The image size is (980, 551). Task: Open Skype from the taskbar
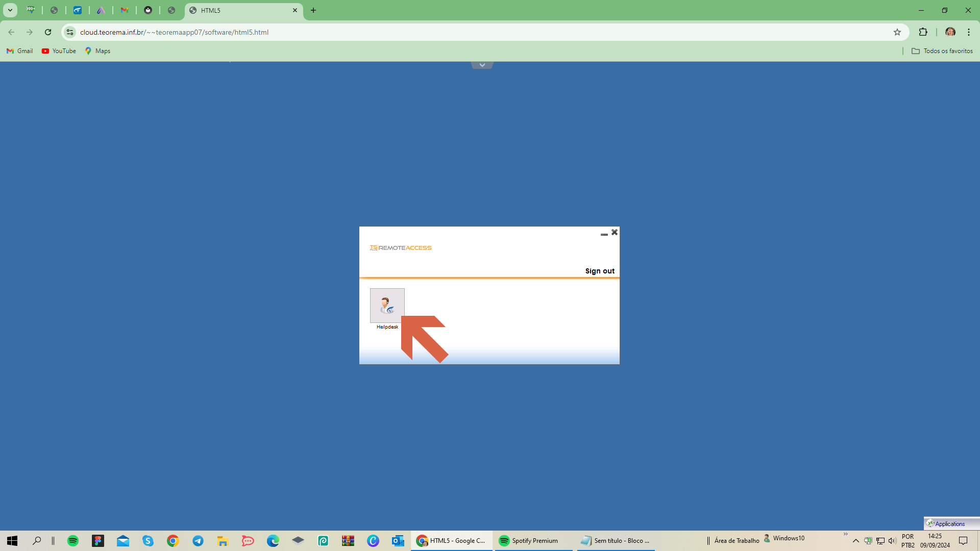tap(148, 541)
